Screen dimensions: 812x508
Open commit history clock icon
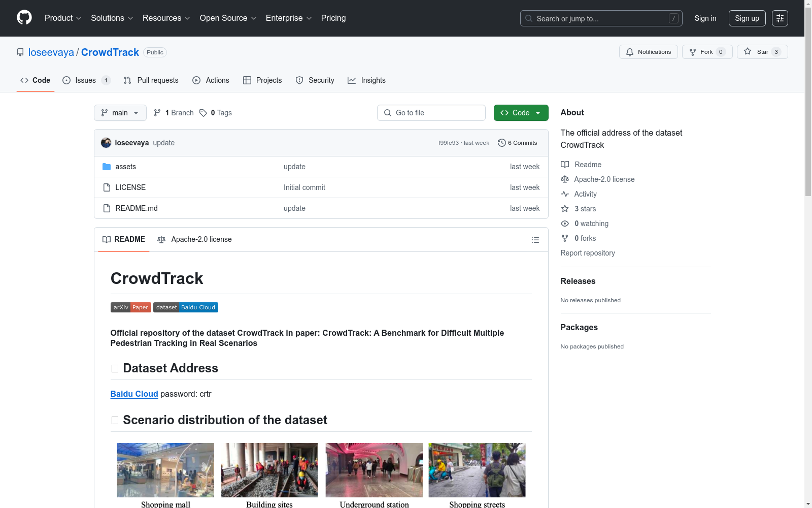tap(501, 143)
